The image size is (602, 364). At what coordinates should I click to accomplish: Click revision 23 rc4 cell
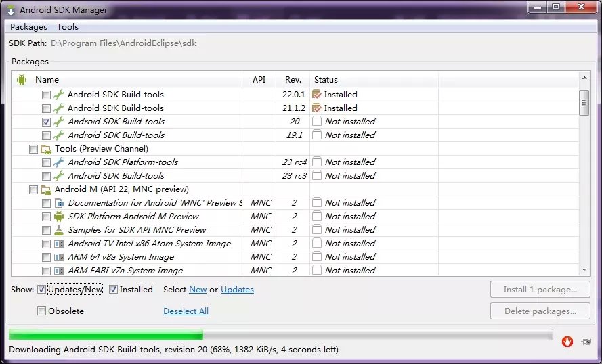point(294,162)
